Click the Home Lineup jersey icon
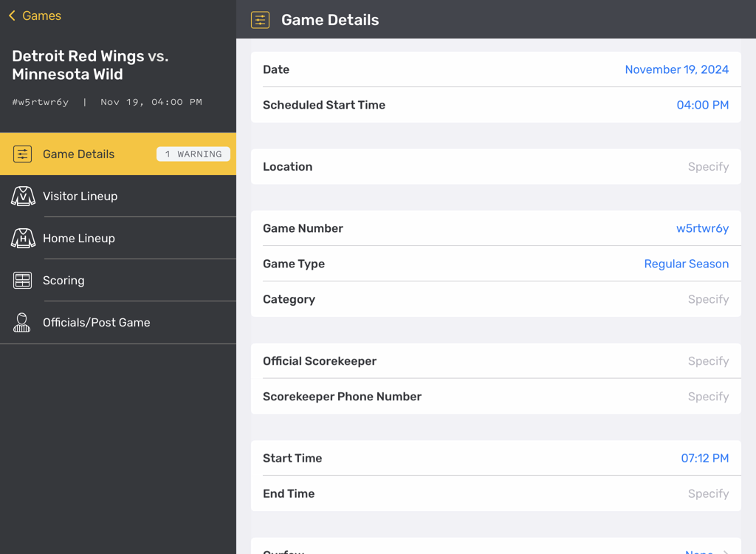The width and height of the screenshot is (756, 554). tap(23, 238)
